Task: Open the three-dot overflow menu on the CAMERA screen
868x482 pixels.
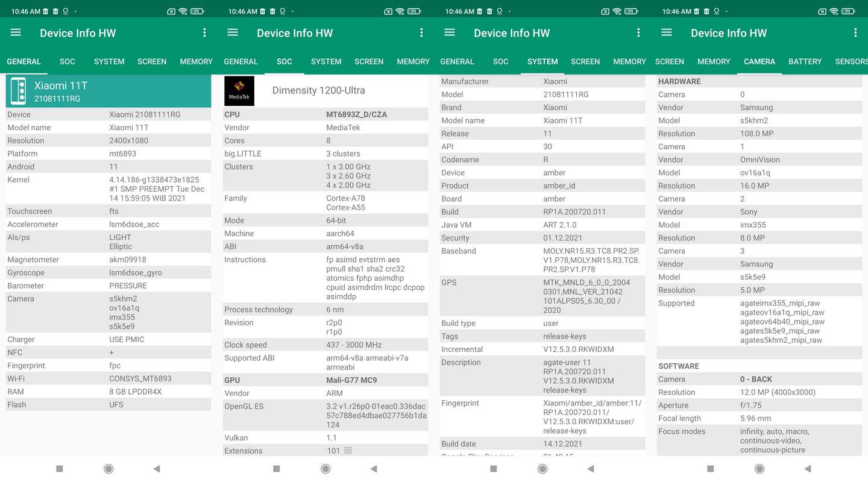Action: pyautogui.click(x=855, y=33)
